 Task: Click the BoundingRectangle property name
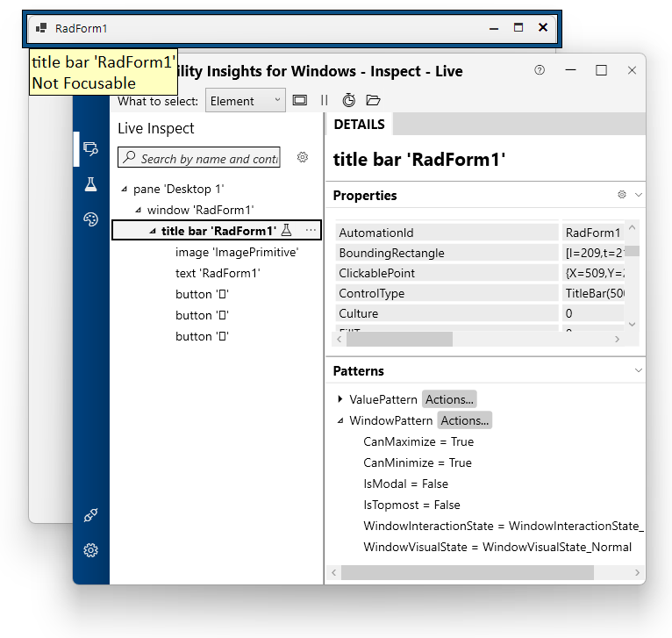[x=392, y=253]
